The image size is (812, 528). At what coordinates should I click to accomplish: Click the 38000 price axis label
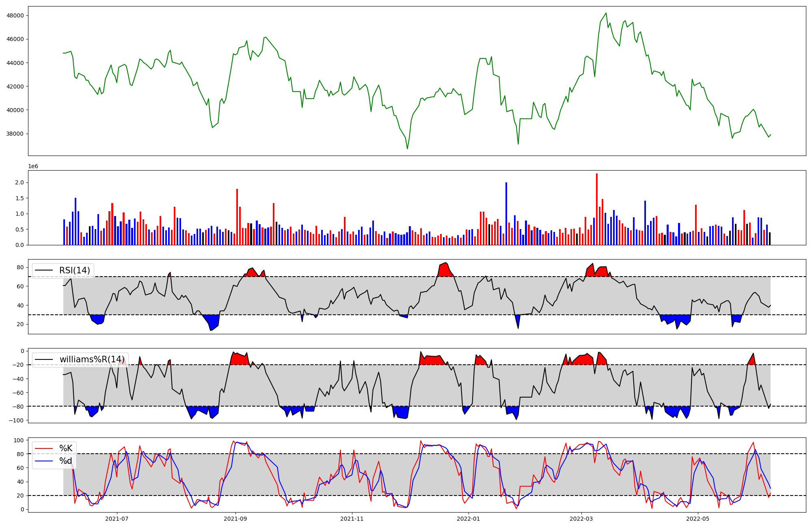[x=15, y=134]
